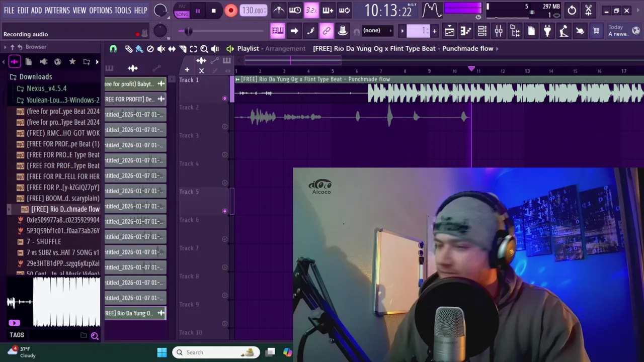Adjust the 130.000 tempo field

[x=253, y=11]
